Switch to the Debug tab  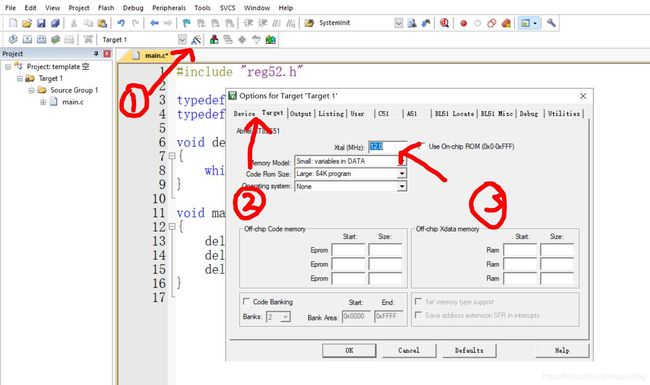(529, 114)
